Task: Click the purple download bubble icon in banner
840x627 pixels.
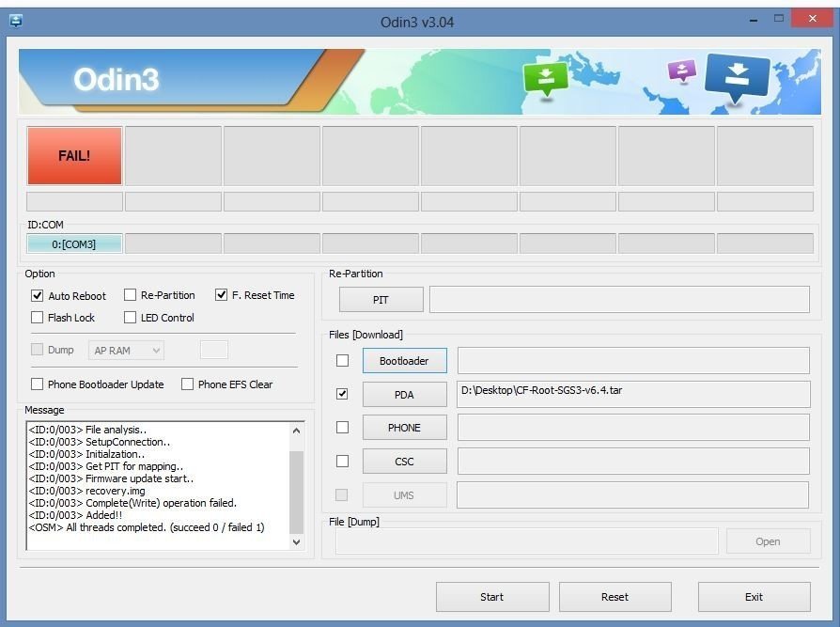Action: [681, 71]
